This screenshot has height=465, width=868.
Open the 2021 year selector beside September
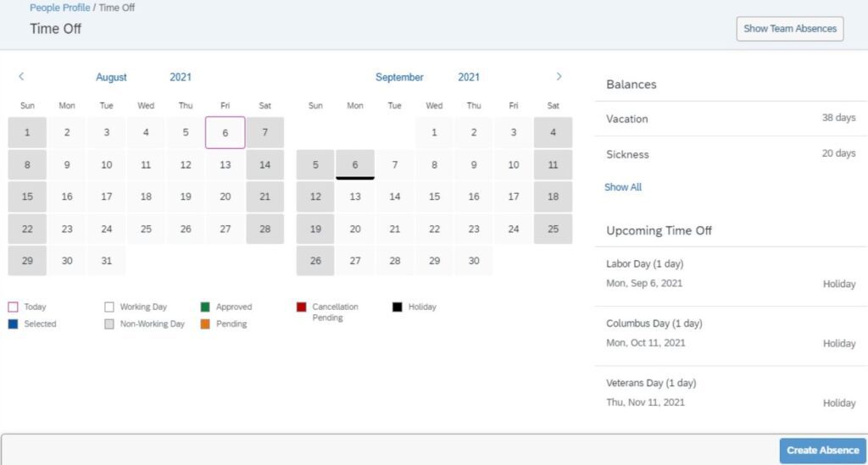click(x=468, y=77)
